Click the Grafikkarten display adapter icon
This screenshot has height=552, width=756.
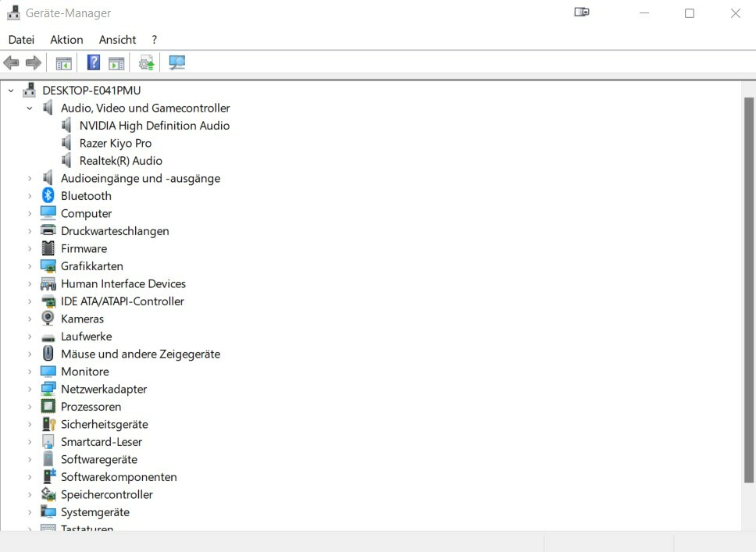(48, 265)
